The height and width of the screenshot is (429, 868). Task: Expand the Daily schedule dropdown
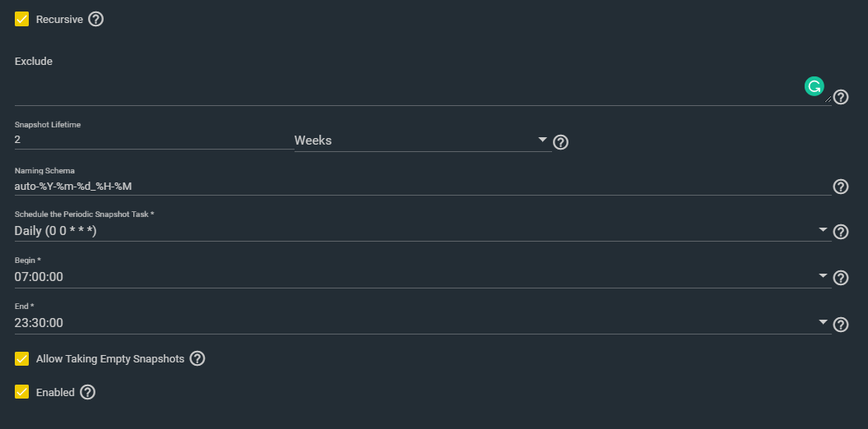tap(423, 231)
